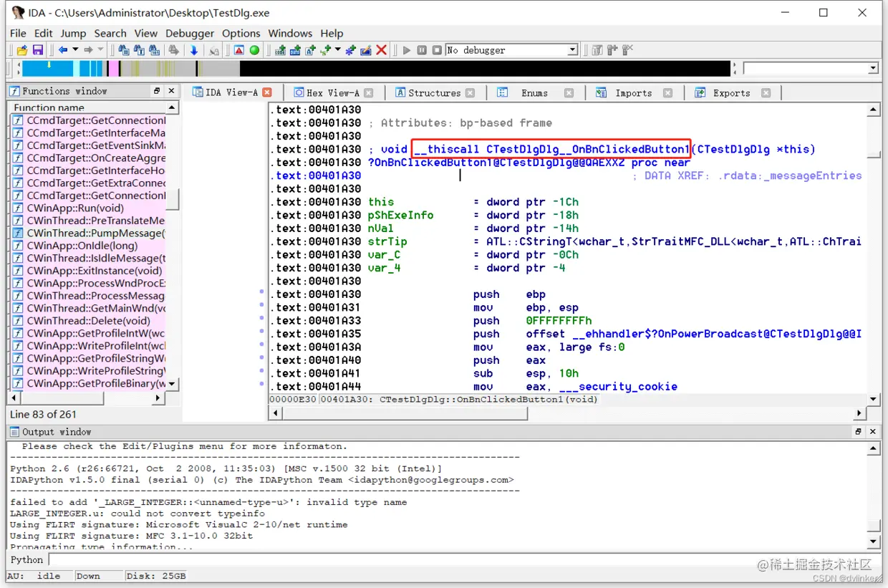The height and width of the screenshot is (588, 888).
Task: Open the dropdown next to 's' plus icon
Action: 337,50
